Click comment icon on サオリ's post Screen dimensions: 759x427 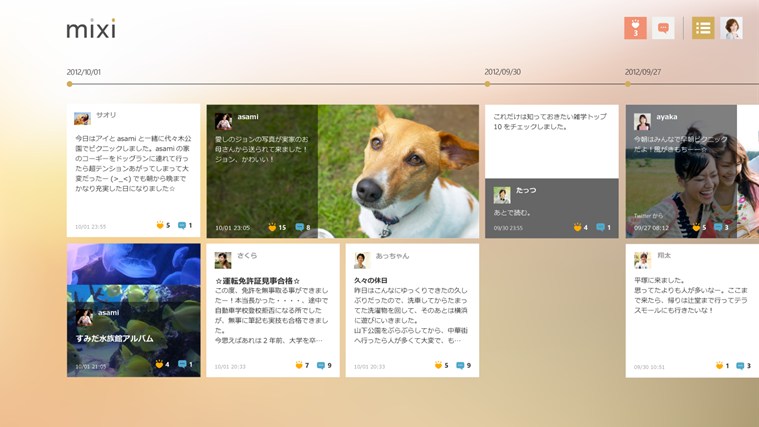(182, 226)
